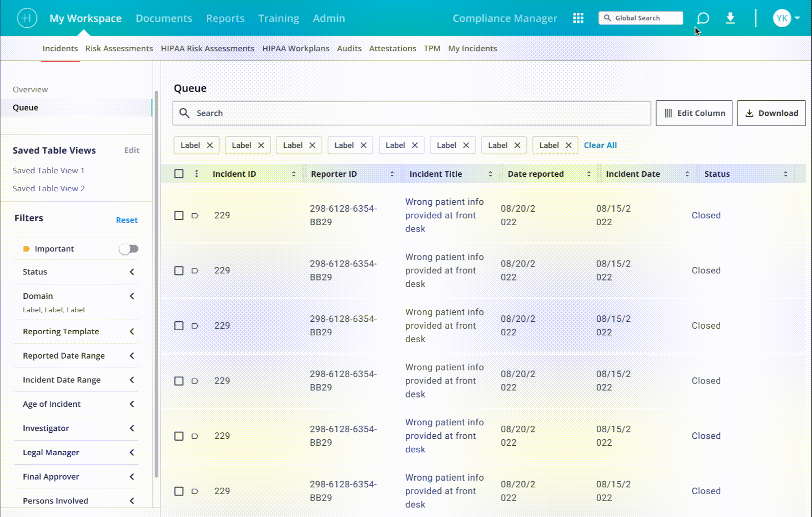812x517 pixels.
Task: Check the fifth incident row checkbox
Action: (179, 436)
